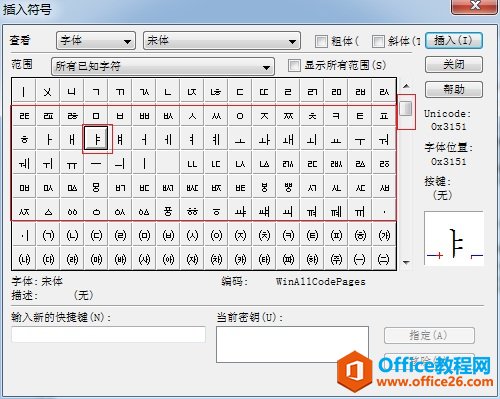Click the 插入(I) button

454,41
